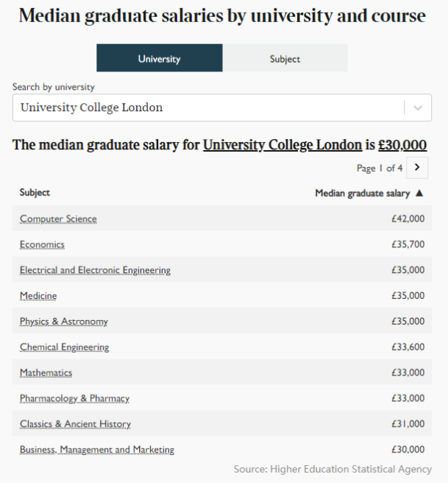Click the Subject column header
The height and width of the screenshot is (485, 448).
point(35,192)
